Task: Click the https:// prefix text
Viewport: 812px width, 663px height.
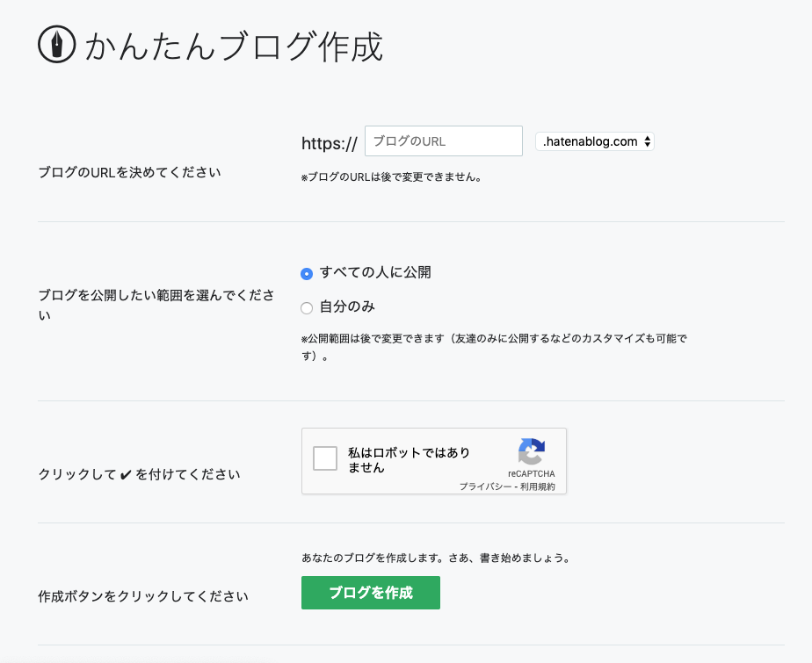Action: 330,143
